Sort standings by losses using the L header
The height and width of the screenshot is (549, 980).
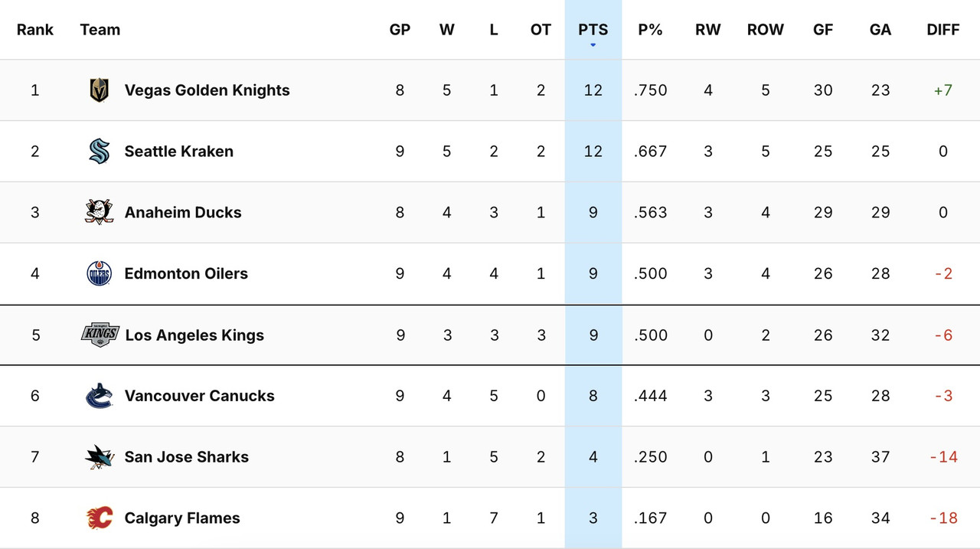click(x=494, y=29)
